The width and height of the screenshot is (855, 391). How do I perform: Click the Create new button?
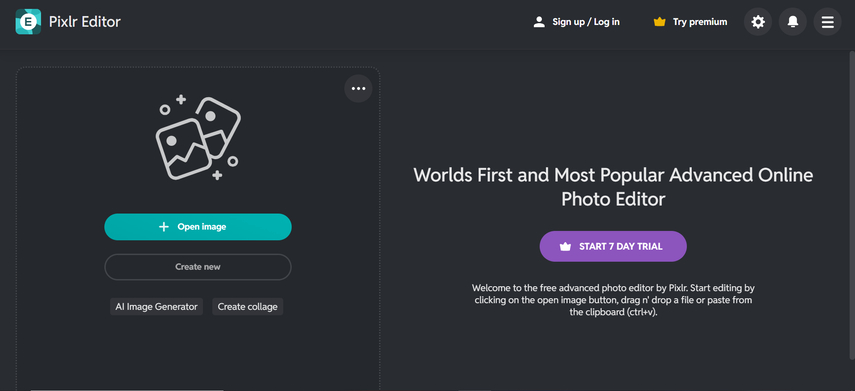(x=198, y=267)
